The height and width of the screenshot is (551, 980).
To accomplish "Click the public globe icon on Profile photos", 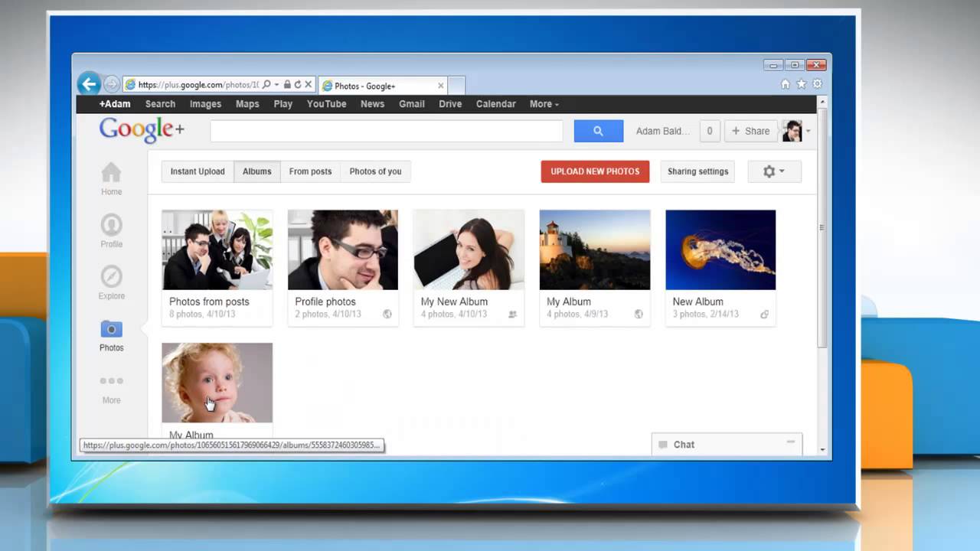I will tap(387, 315).
